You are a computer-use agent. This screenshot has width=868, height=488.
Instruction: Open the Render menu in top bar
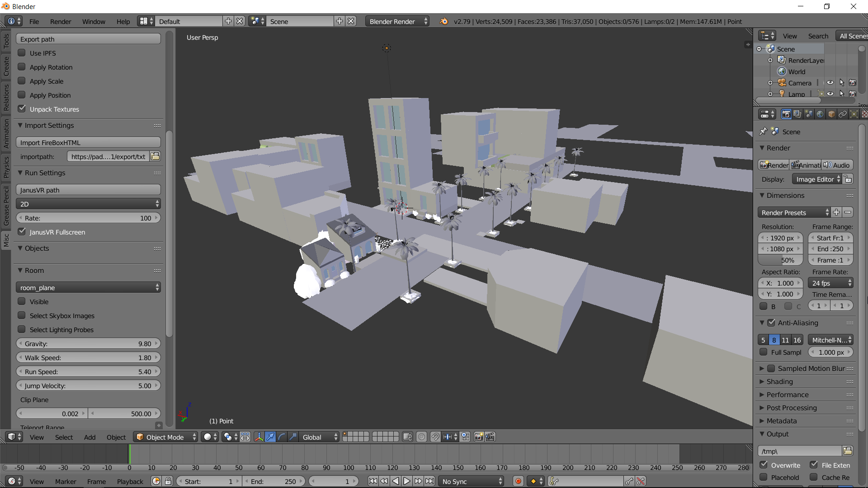click(61, 22)
